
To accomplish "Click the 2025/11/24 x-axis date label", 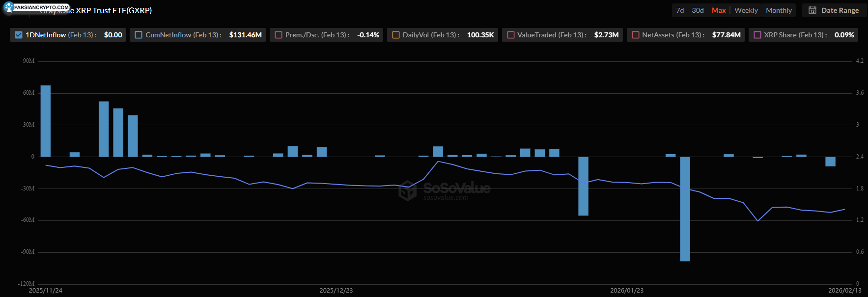I will (x=46, y=291).
